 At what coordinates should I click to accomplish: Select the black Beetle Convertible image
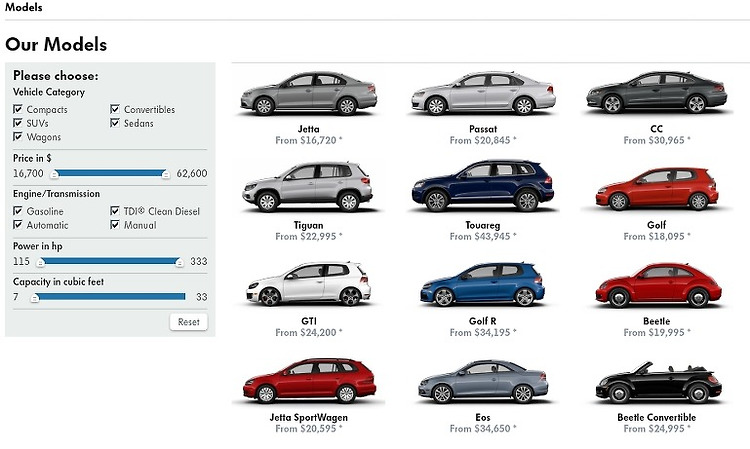click(658, 382)
